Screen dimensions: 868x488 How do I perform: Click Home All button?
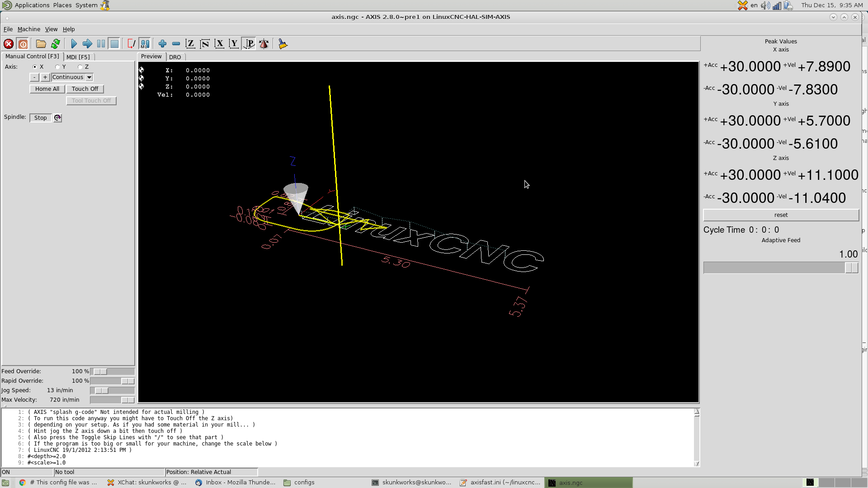click(x=47, y=89)
